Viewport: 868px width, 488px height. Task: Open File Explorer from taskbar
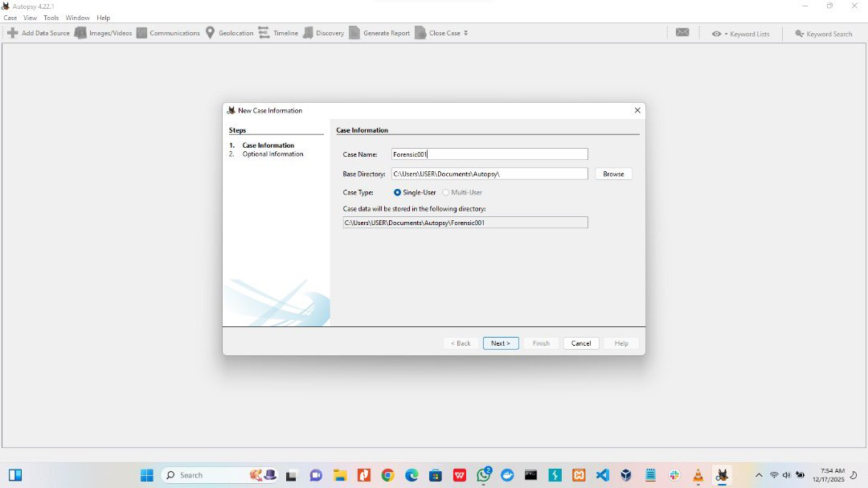[x=340, y=475]
